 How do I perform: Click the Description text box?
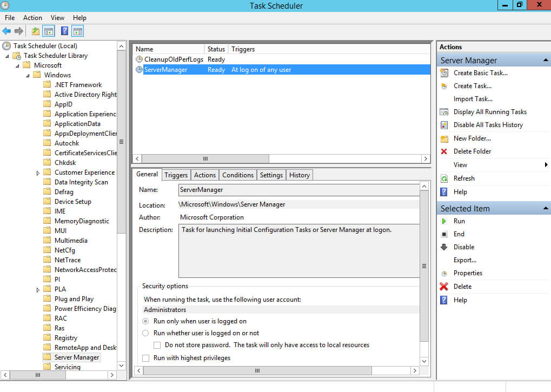298,251
